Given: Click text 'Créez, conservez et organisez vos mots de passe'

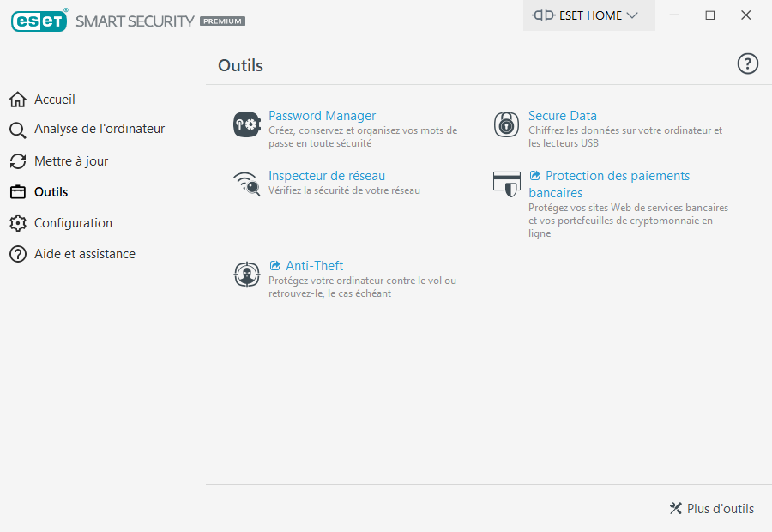Looking at the screenshot, I should 363,137.
